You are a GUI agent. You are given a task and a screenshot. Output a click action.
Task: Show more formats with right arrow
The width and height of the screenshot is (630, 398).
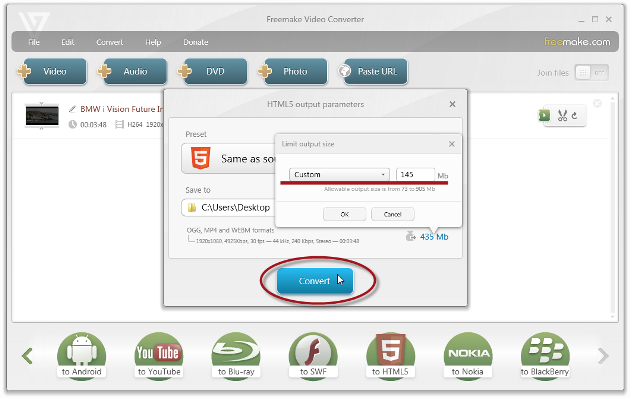tap(603, 356)
